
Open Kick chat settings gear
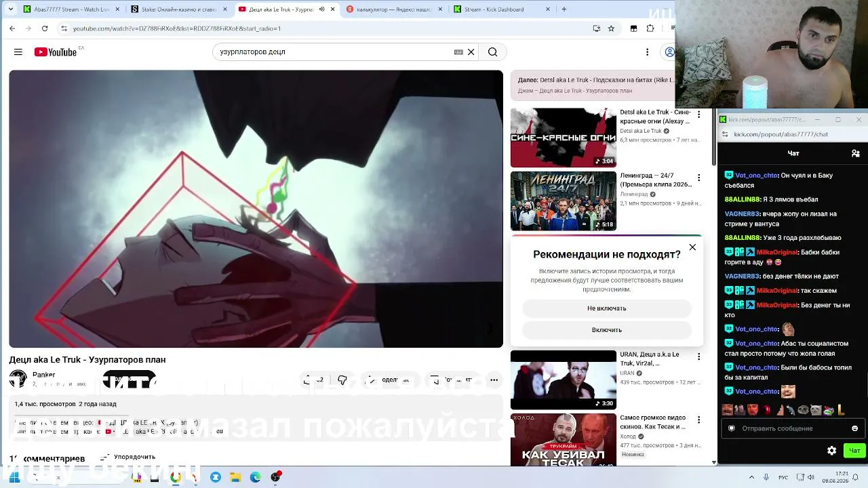point(832,451)
